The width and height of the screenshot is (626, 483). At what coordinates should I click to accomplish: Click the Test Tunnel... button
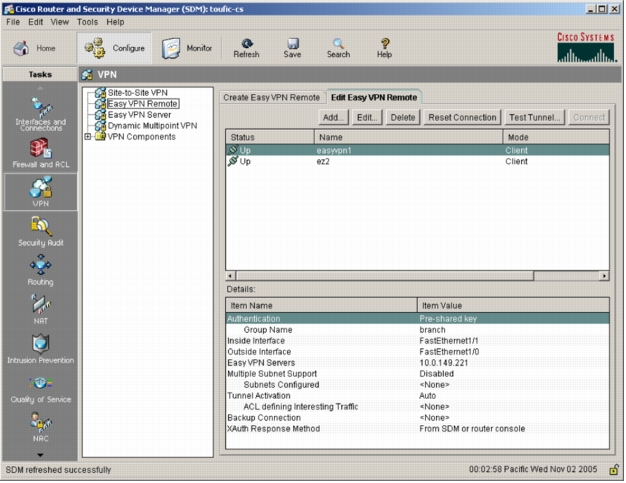click(535, 118)
